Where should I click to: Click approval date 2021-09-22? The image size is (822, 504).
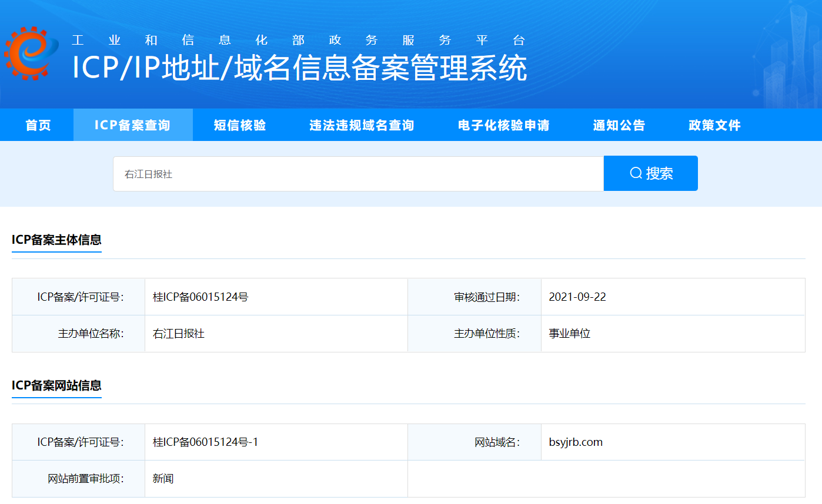(x=577, y=297)
